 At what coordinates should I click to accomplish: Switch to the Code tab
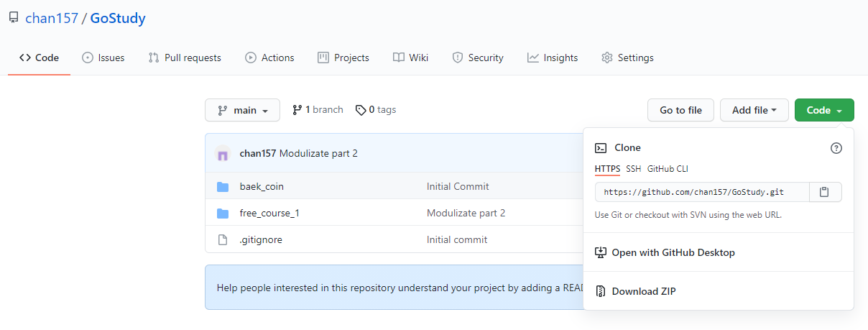[x=39, y=58]
